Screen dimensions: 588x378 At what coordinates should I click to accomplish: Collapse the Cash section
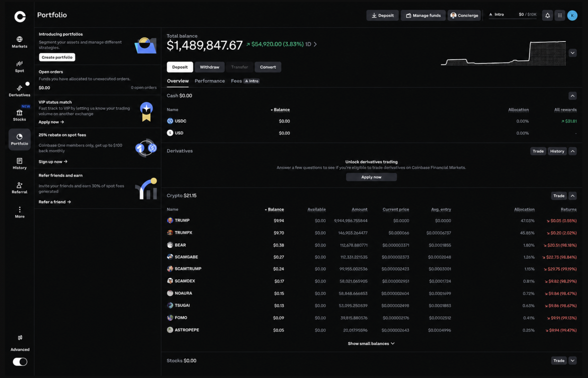573,96
